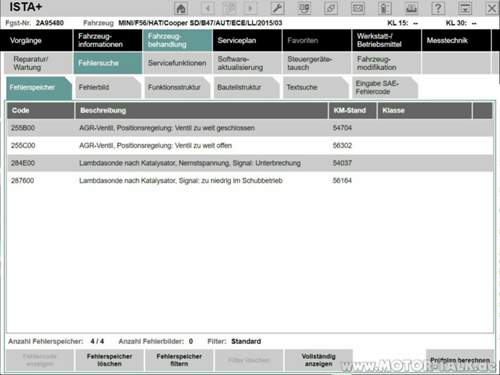Click the Fehlerspeicher löschen button
The image size is (500, 375).
click(109, 360)
